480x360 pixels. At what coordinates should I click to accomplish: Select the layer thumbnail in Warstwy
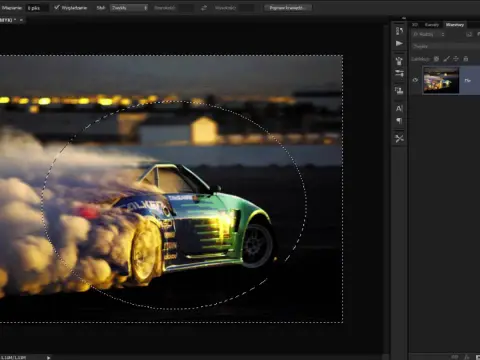[441, 80]
